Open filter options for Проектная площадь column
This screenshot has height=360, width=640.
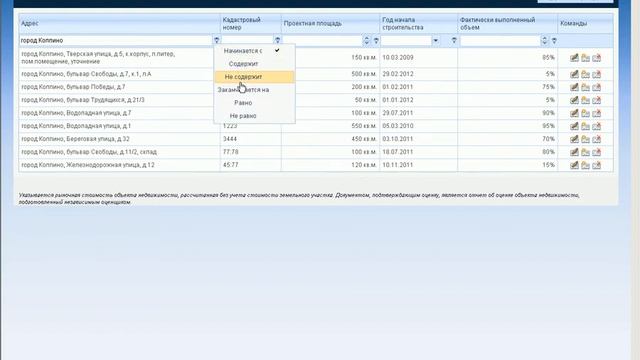pos(376,40)
